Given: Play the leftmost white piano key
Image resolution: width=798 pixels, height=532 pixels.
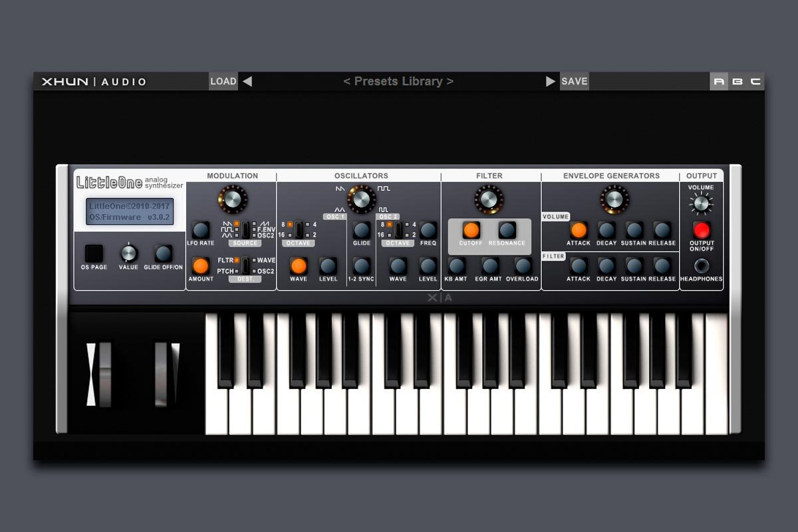Looking at the screenshot, I should point(217,412).
